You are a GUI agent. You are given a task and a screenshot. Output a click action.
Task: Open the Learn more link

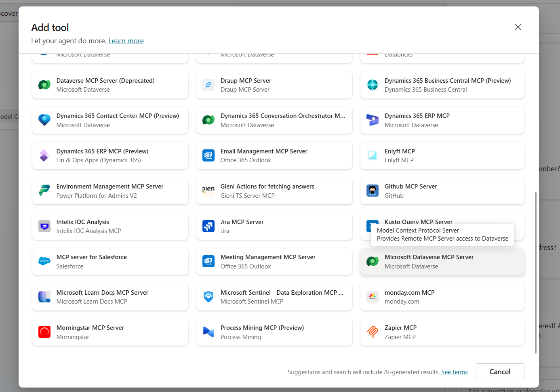126,41
